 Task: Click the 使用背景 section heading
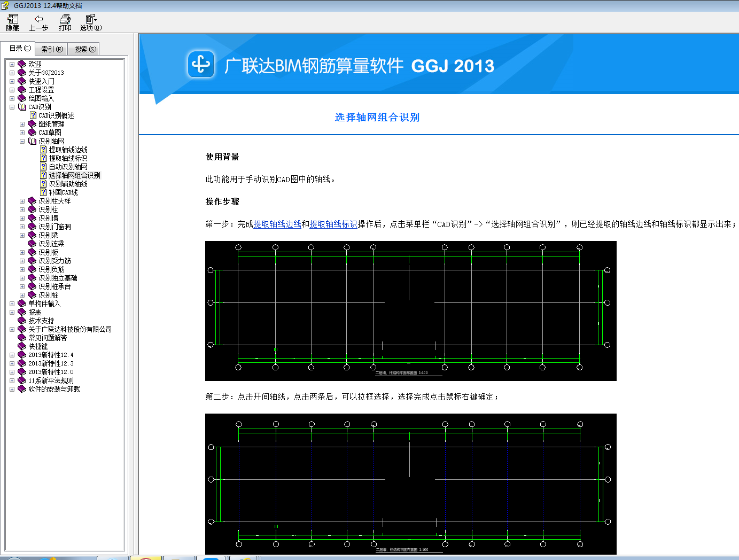[222, 157]
